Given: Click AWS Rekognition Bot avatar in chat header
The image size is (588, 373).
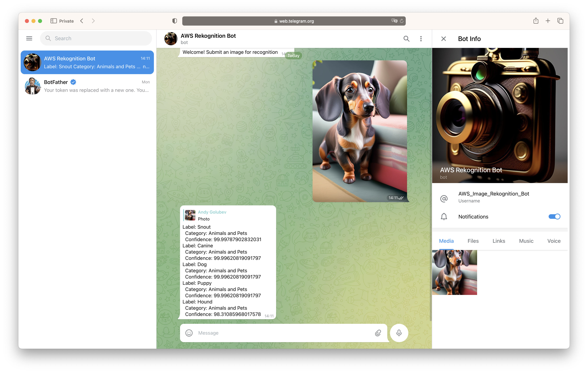Looking at the screenshot, I should (x=171, y=39).
